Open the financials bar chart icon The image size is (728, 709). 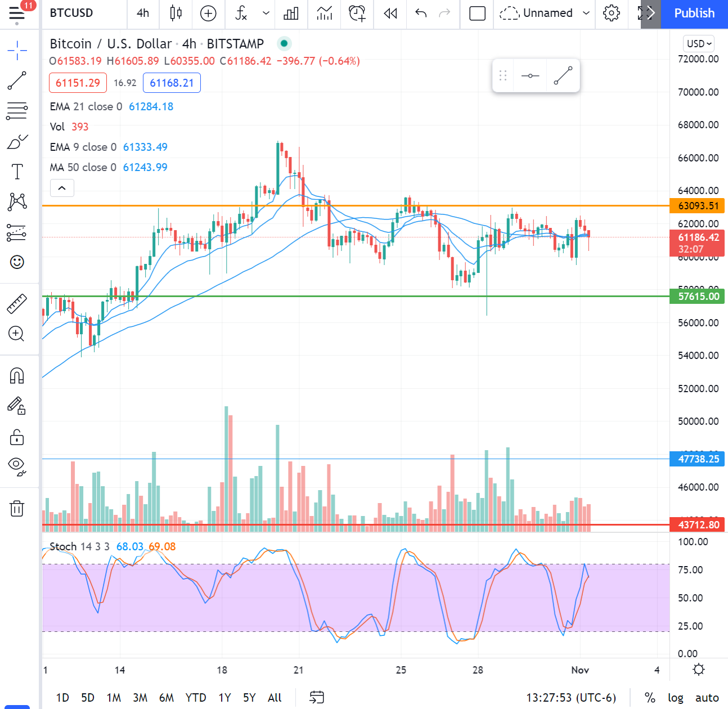coord(291,13)
